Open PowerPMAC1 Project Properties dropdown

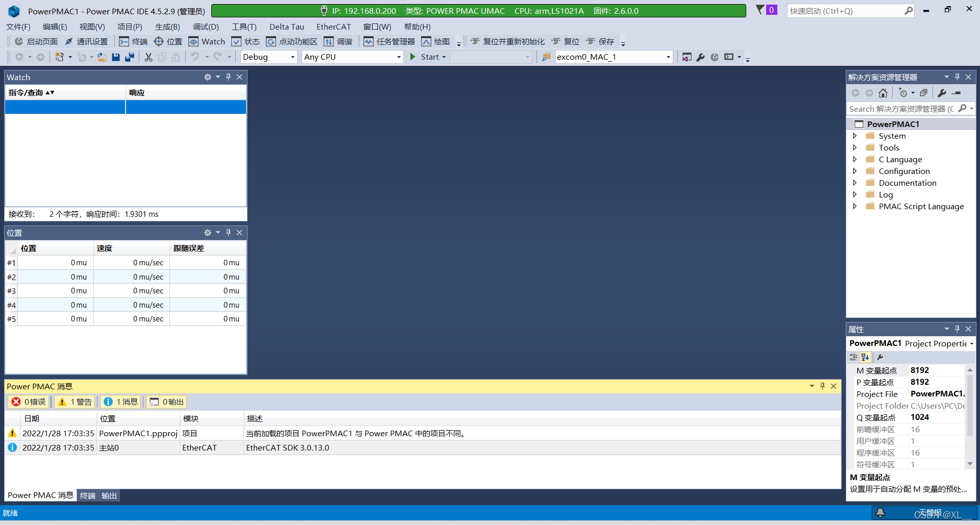(972, 344)
